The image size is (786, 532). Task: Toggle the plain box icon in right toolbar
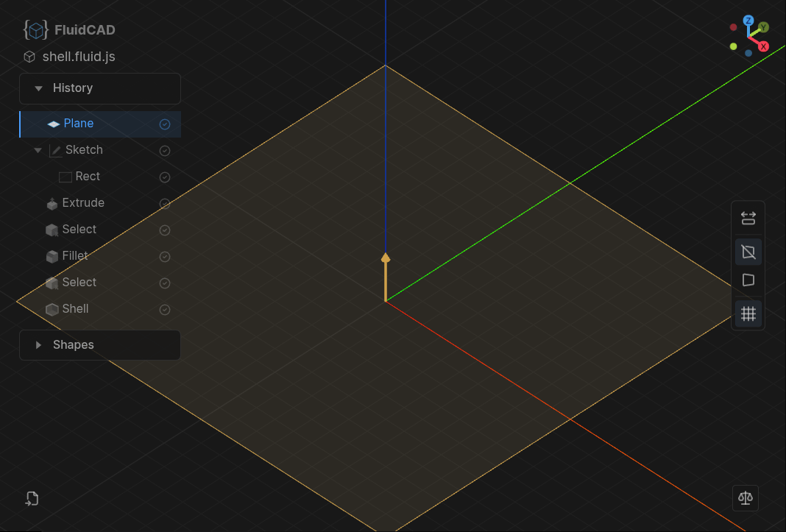(748, 280)
